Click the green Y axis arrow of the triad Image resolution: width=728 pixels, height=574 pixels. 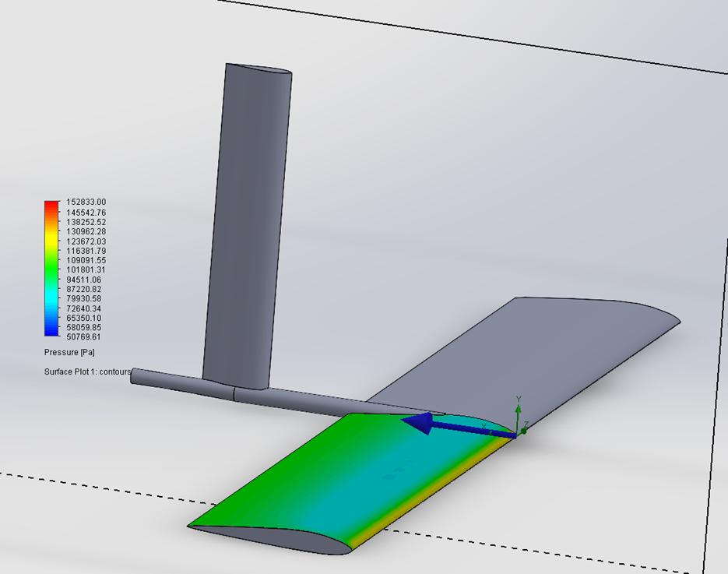pos(519,409)
